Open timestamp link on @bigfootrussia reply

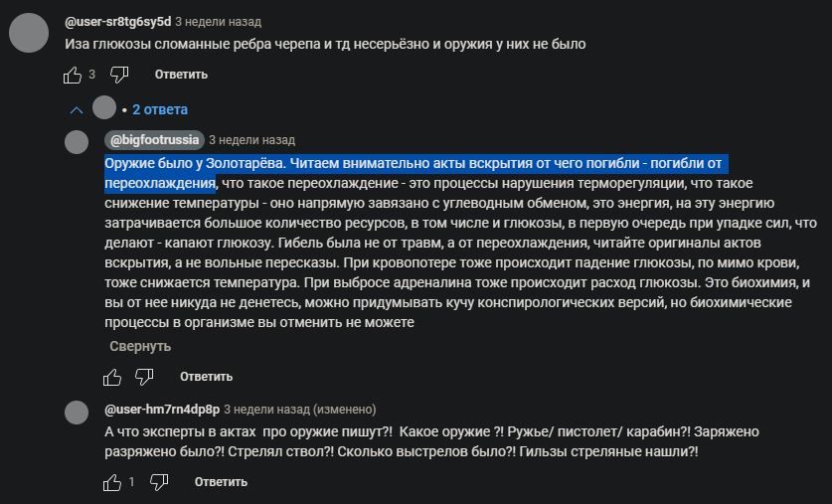pos(251,140)
